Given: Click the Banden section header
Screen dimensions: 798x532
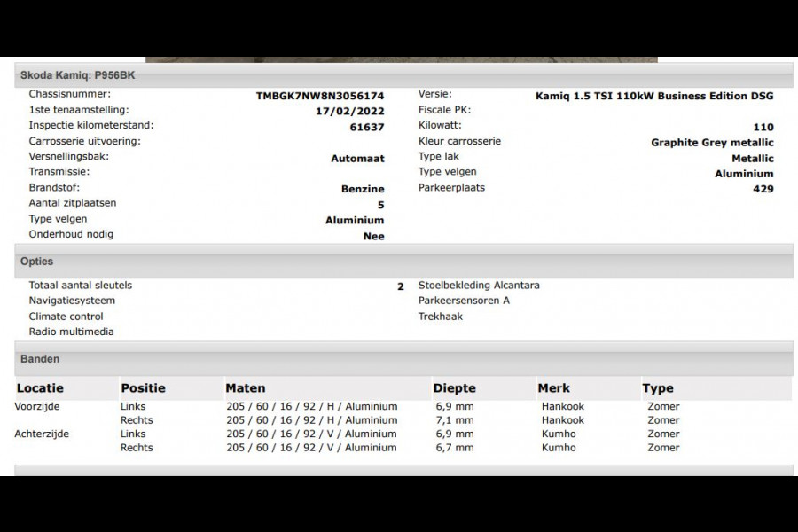Looking at the screenshot, I should point(403,359).
